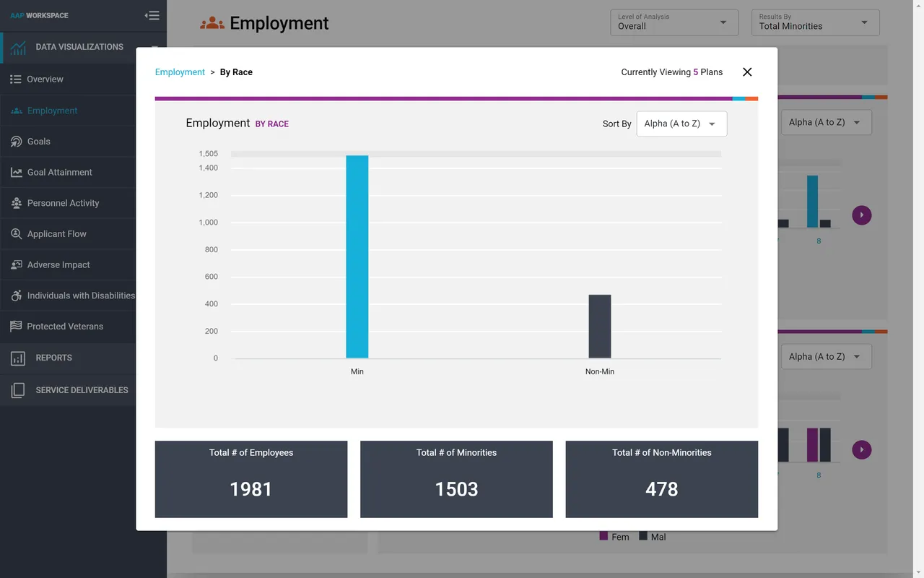Image resolution: width=924 pixels, height=578 pixels.
Task: Change Sort By from Alpha (A to Z)
Action: pos(681,124)
